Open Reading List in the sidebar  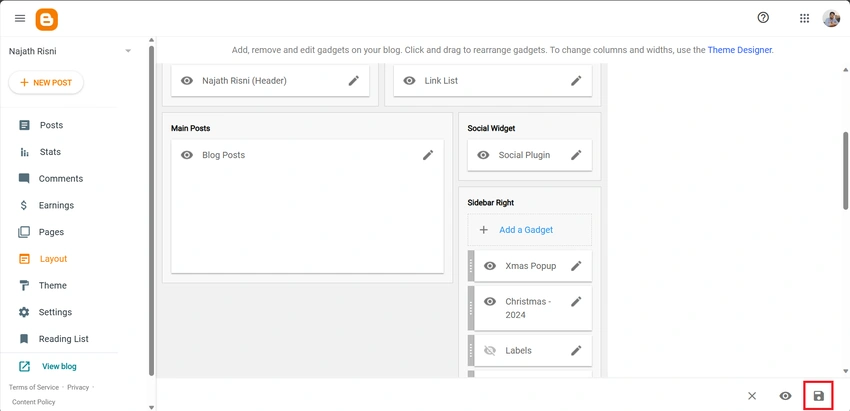click(63, 339)
